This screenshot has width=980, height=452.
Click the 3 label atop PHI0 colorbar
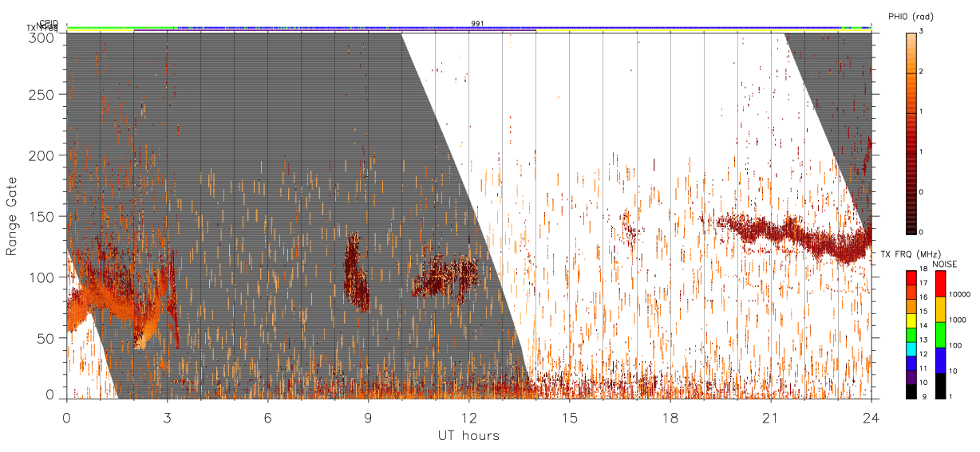tap(921, 33)
